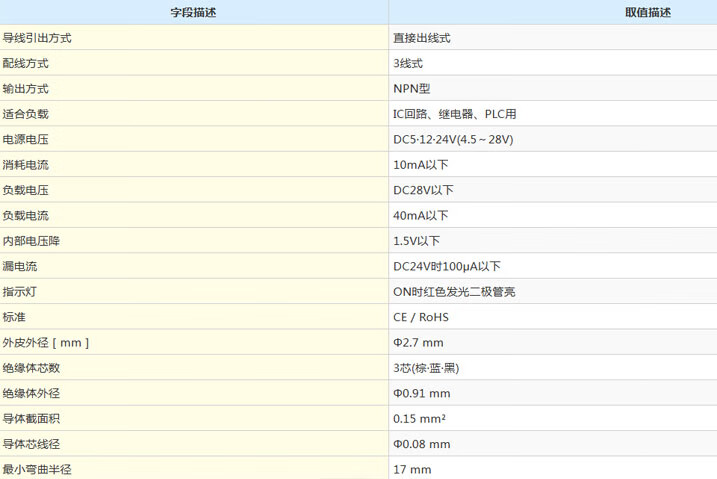Select the Φ0.91 mm value
Screen dimensions: 717x479
pos(422,394)
